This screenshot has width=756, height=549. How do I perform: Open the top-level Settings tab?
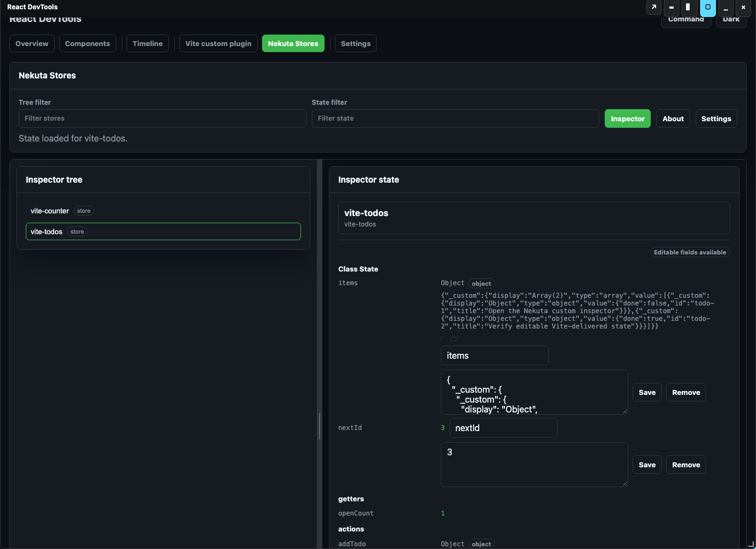click(x=356, y=43)
